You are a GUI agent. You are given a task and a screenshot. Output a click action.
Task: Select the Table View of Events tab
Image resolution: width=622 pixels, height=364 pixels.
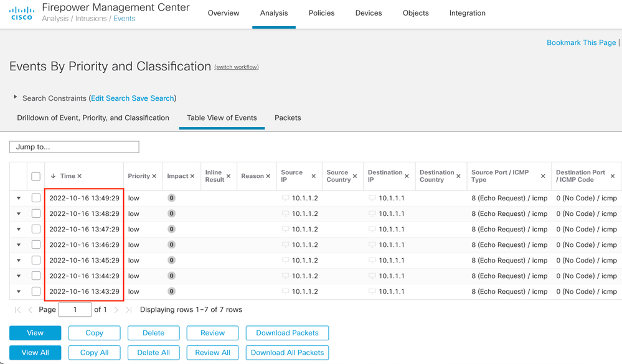pos(222,118)
